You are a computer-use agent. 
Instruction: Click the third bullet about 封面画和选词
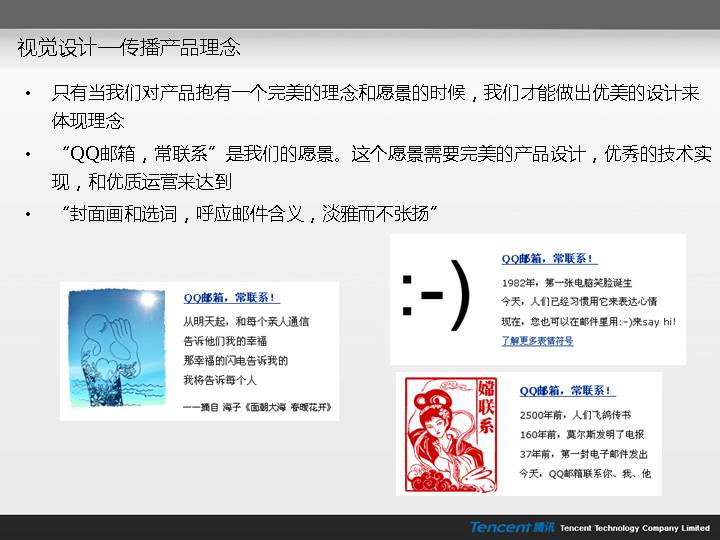point(248,214)
